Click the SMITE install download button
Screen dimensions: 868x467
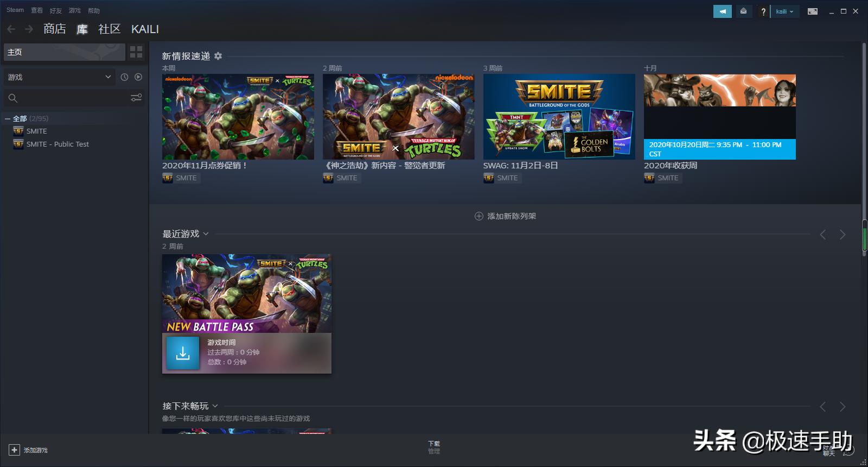[183, 353]
